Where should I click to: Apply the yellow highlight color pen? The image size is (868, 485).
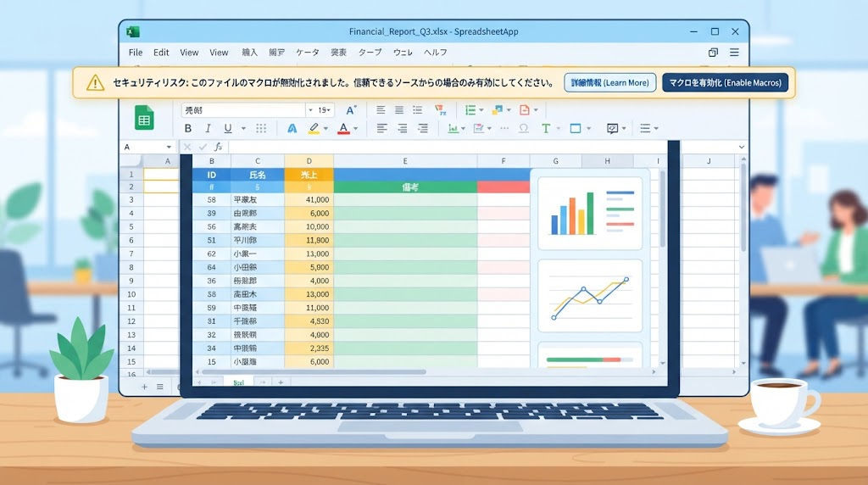coord(314,128)
